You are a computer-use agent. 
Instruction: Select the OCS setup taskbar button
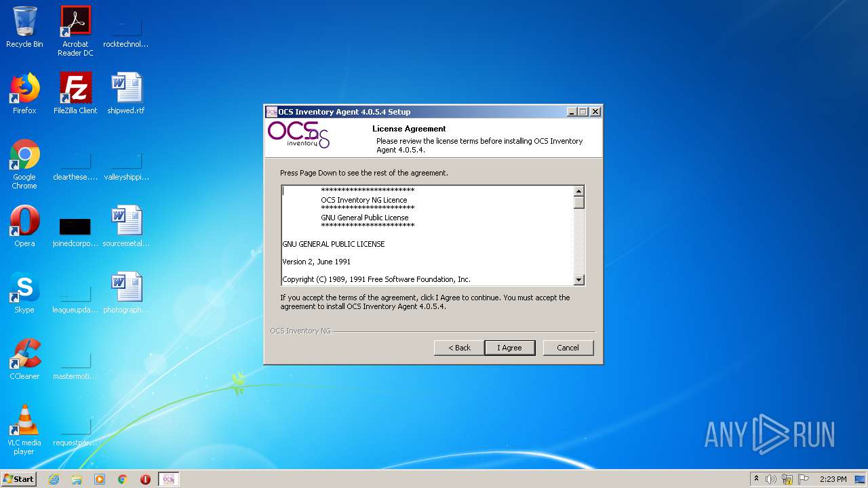168,479
